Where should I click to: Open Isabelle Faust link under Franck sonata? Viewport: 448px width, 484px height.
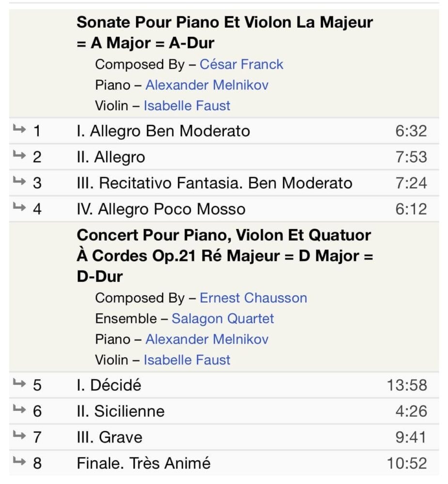click(x=187, y=106)
